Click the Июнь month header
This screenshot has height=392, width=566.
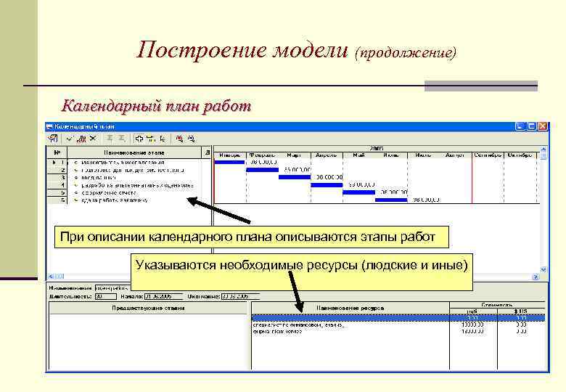click(x=391, y=155)
